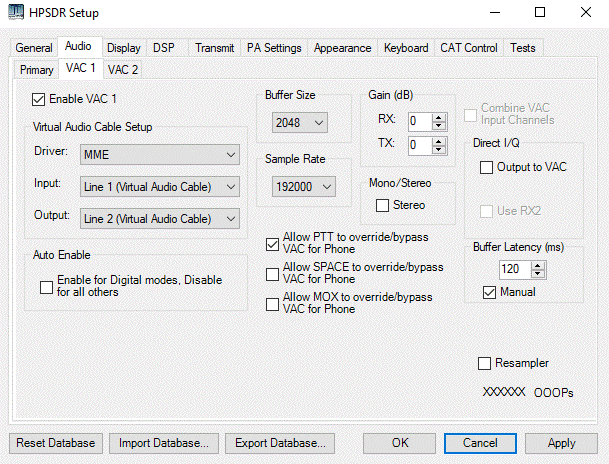Open the Buffer Size 2048 dropdown

(x=300, y=123)
